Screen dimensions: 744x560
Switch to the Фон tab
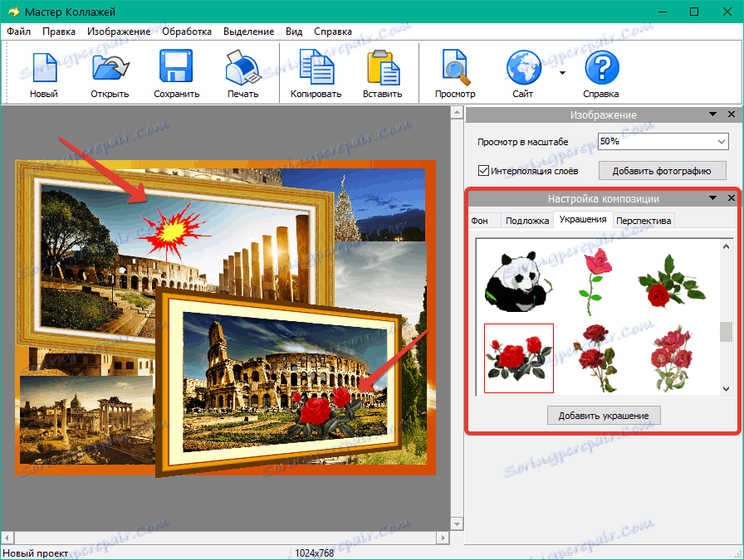480,221
